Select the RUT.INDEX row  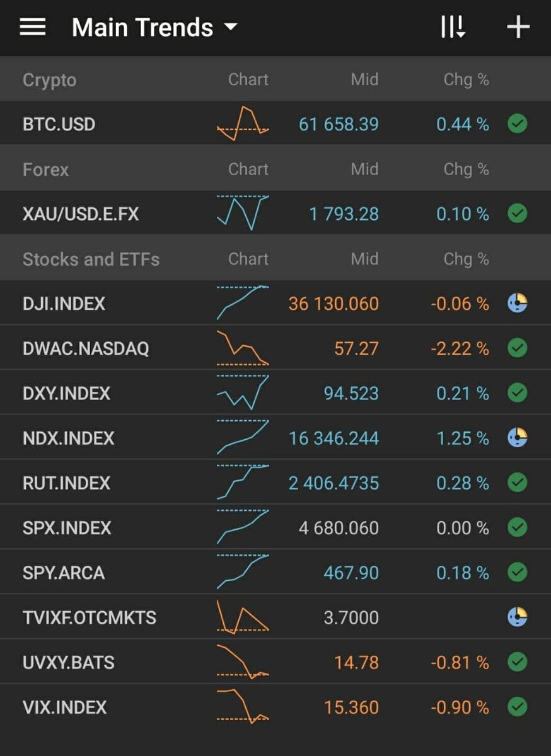click(275, 483)
